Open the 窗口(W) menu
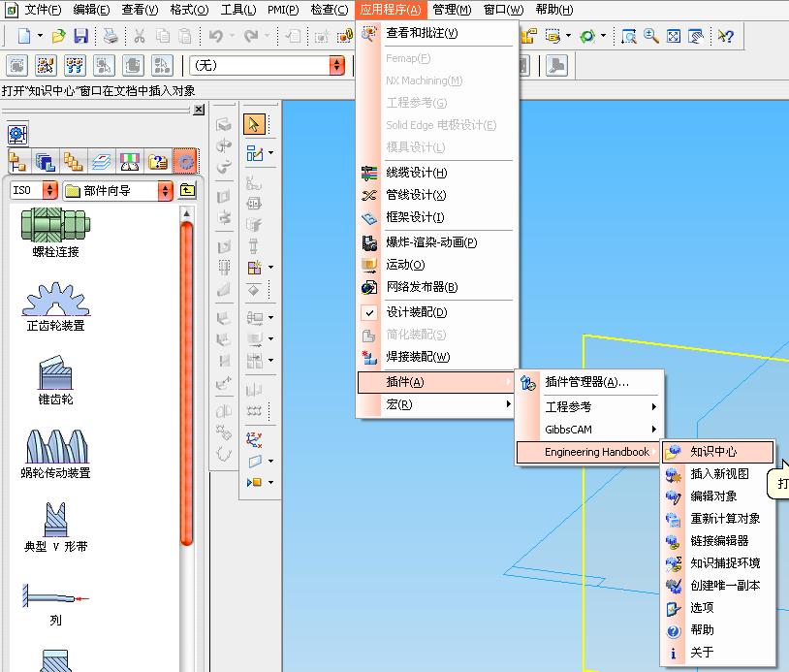789x672 pixels. pos(503,10)
